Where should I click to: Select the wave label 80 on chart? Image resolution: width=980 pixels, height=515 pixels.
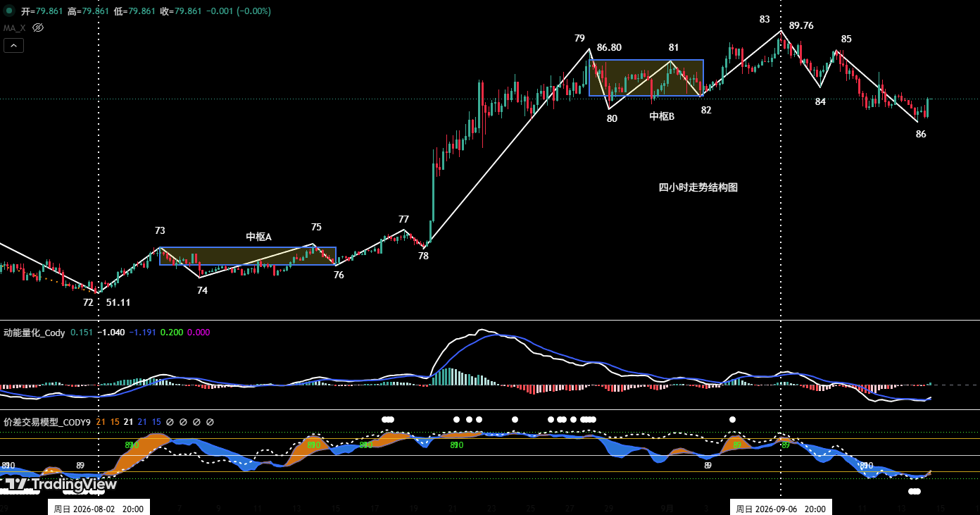tap(612, 118)
